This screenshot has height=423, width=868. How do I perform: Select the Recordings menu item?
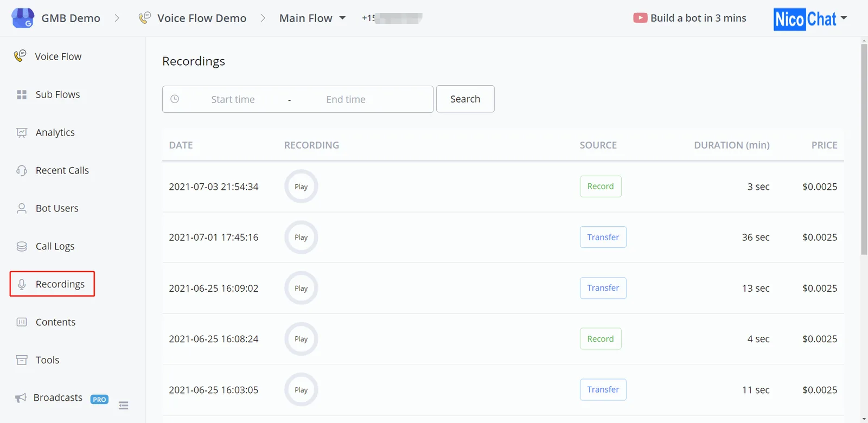point(52,284)
